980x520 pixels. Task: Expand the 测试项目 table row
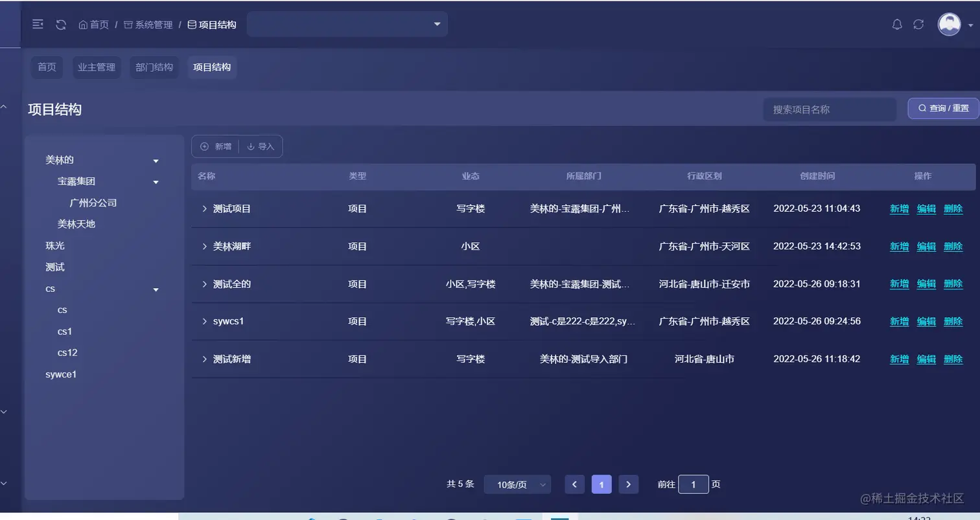(x=205, y=209)
